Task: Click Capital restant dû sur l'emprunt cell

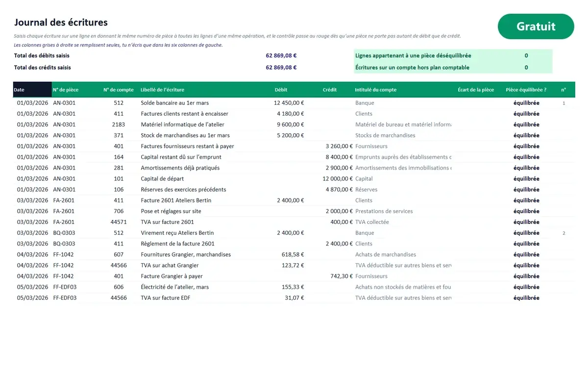Action: 181,157
